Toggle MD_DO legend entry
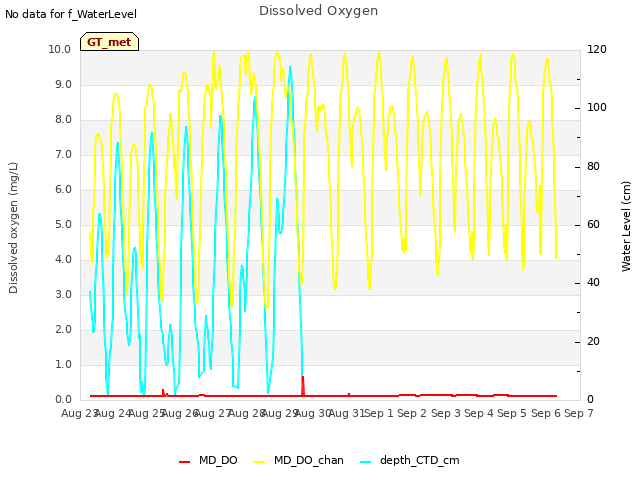This screenshot has width=640, height=480. pyautogui.click(x=208, y=460)
